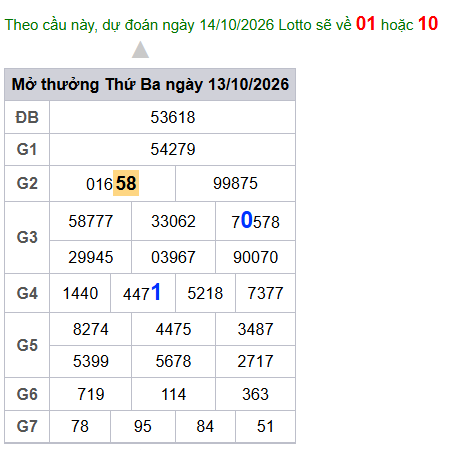Select the G7 number 51

click(265, 426)
